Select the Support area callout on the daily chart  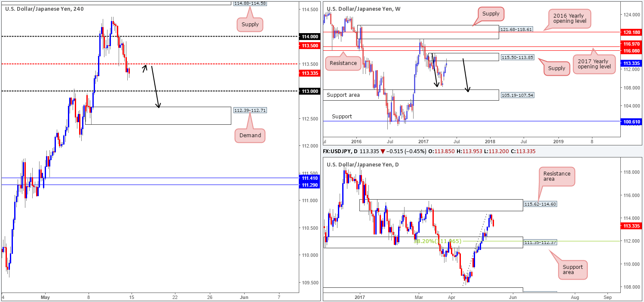coord(573,270)
